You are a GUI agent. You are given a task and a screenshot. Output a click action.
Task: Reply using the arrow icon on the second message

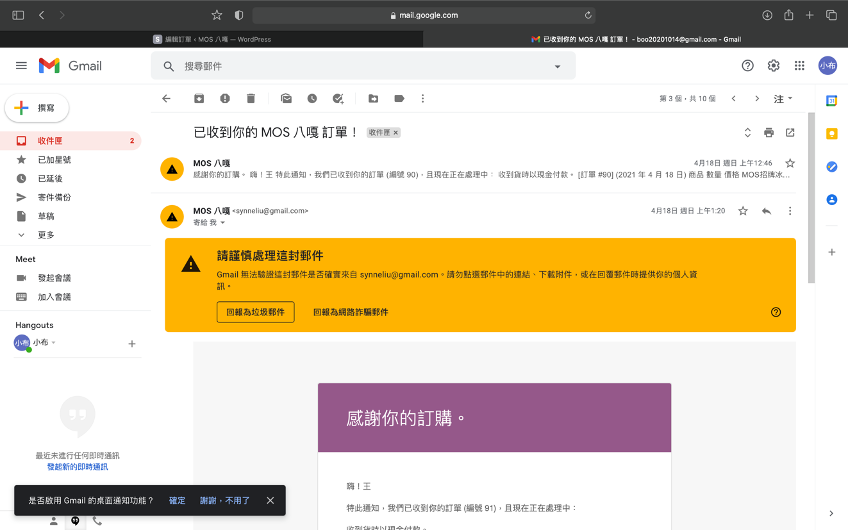[x=766, y=211]
